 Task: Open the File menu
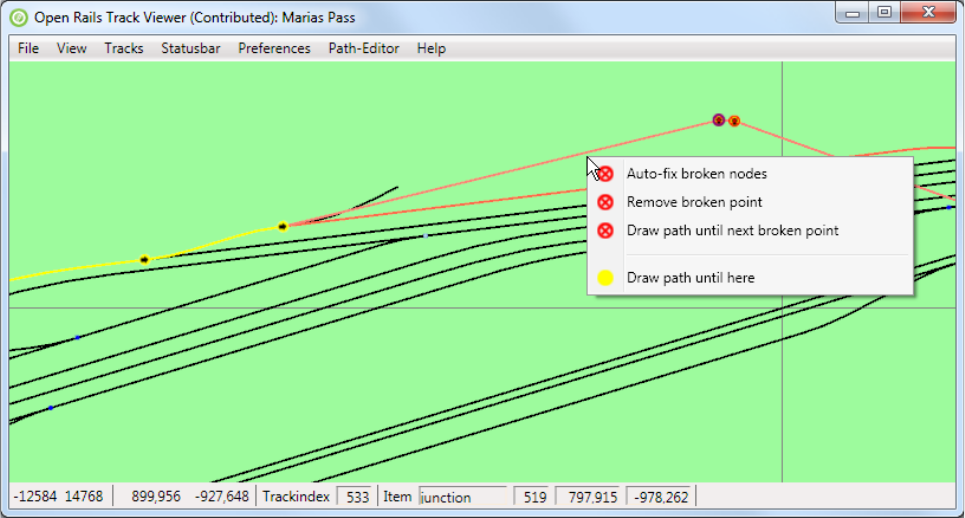[x=28, y=48]
